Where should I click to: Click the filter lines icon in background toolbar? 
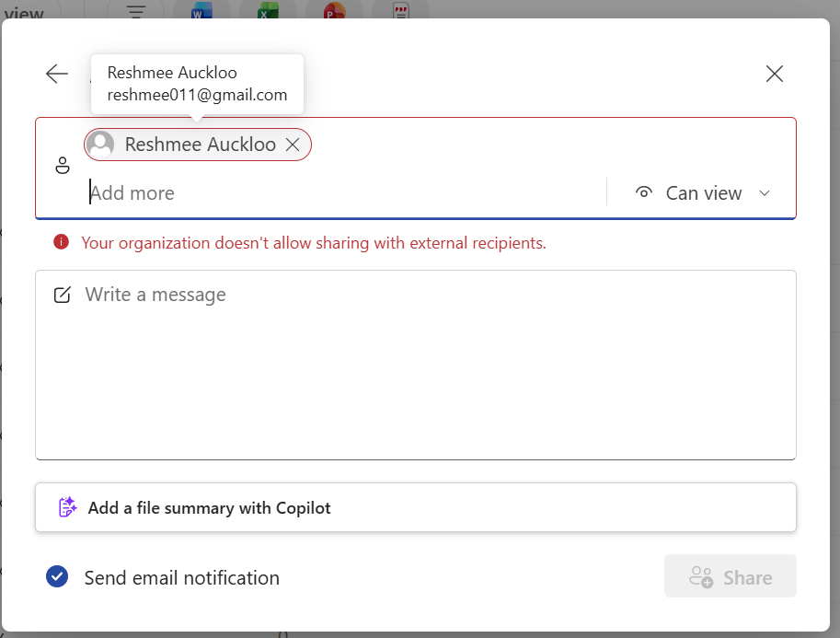click(136, 11)
